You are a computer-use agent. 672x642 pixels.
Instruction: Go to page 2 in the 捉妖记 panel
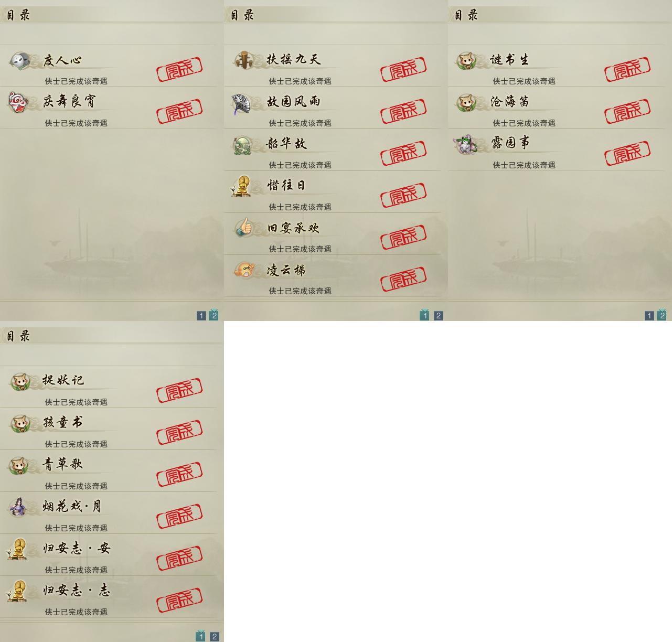(215, 636)
